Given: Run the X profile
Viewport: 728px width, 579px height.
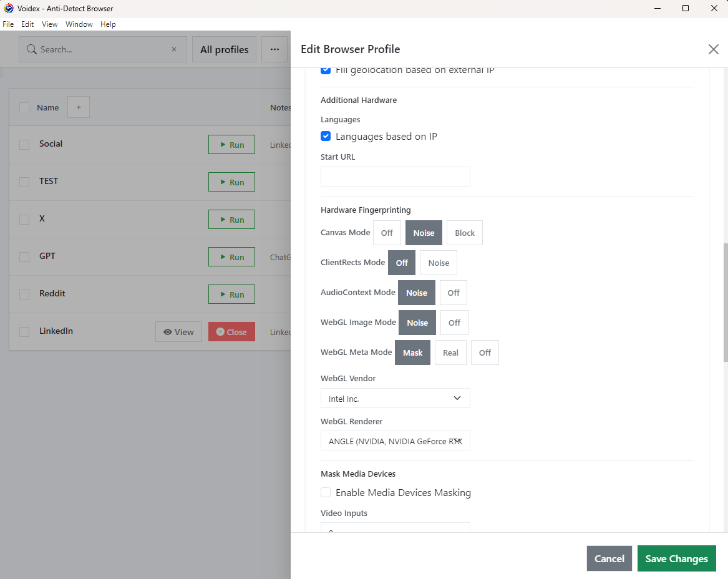Looking at the screenshot, I should coord(231,220).
